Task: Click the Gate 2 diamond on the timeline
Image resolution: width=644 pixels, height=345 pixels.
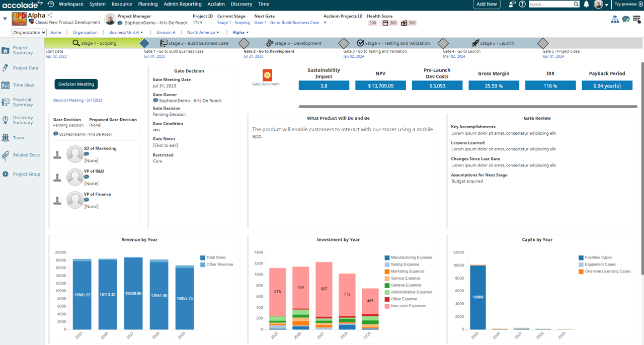Action: click(x=244, y=43)
